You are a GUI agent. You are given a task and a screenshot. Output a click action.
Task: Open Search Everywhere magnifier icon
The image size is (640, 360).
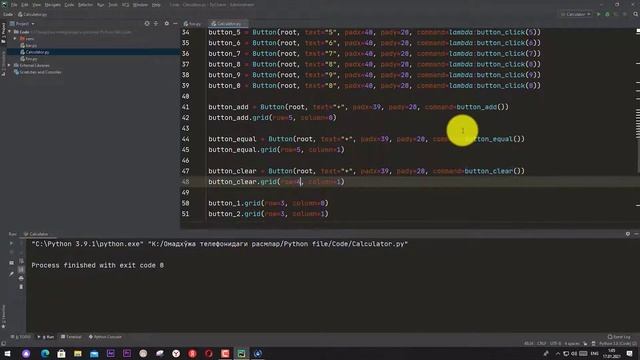coord(636,14)
